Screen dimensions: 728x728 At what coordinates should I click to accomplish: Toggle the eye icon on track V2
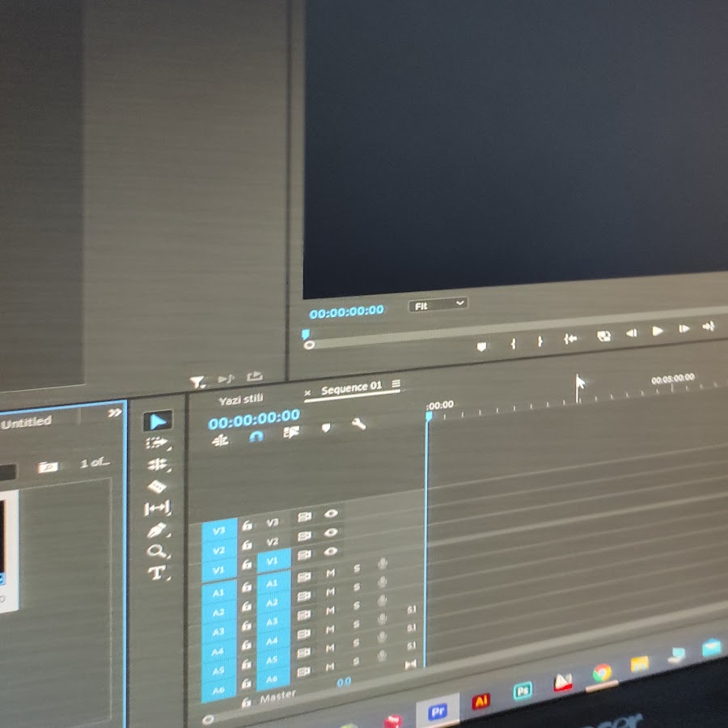point(331,532)
